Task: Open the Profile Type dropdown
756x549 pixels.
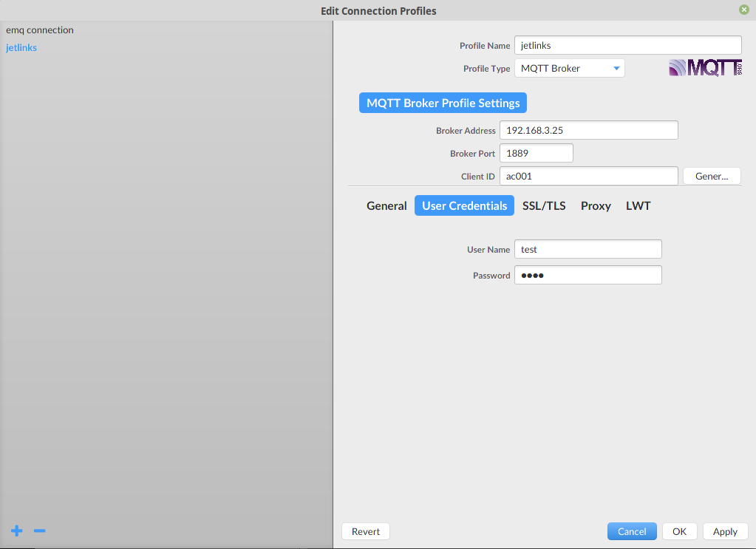Action: 569,69
